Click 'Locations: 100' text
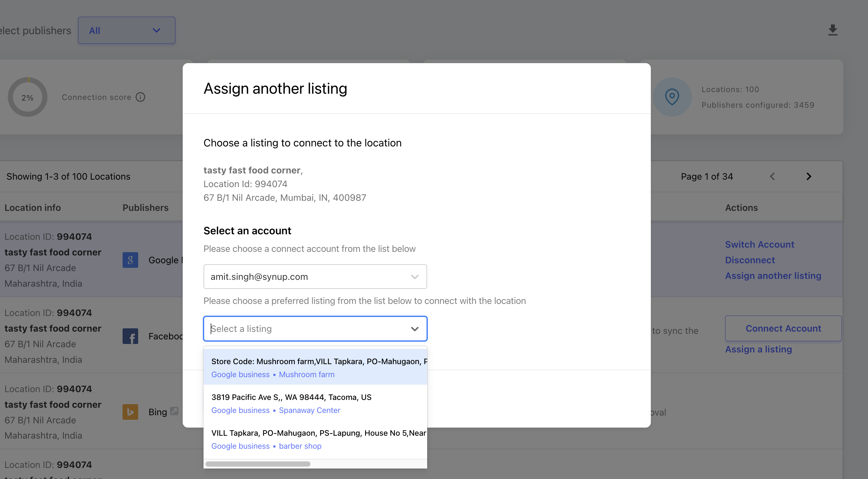Viewport: 868px width, 479px height. coord(730,89)
